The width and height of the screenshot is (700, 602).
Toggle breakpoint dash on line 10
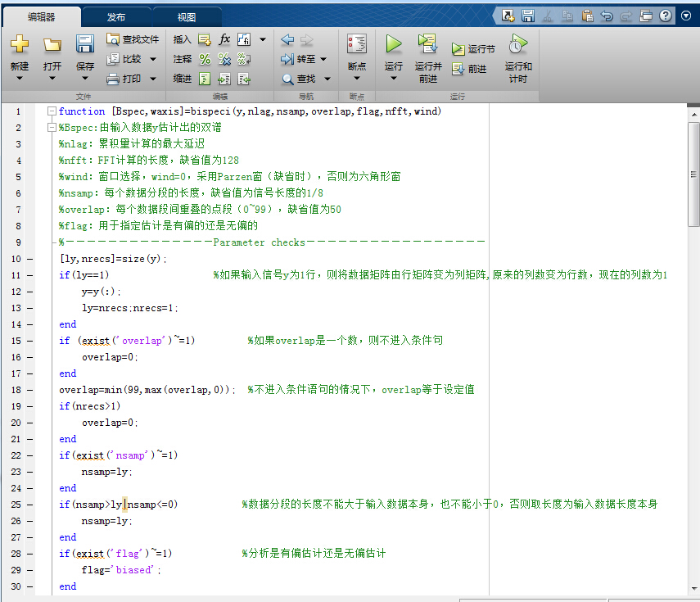30,259
